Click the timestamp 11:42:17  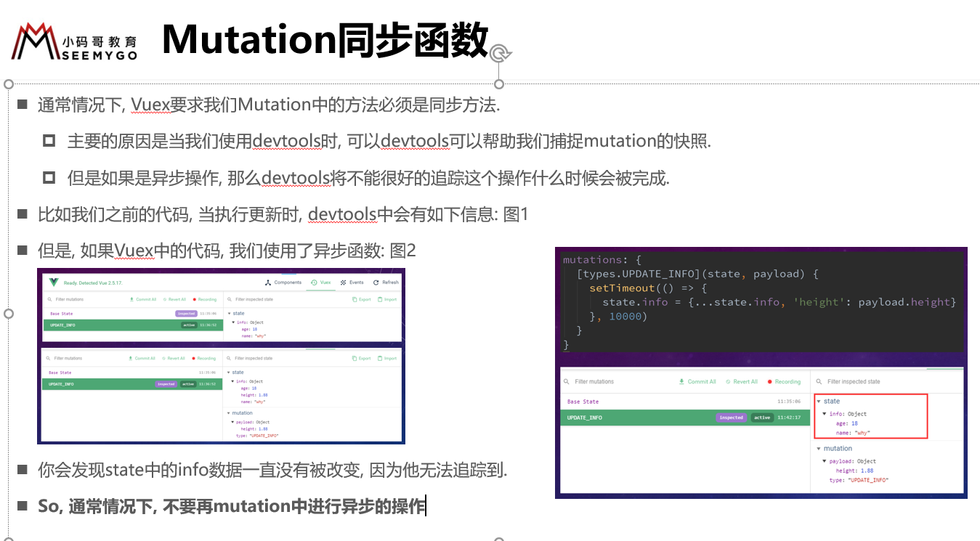(x=789, y=418)
